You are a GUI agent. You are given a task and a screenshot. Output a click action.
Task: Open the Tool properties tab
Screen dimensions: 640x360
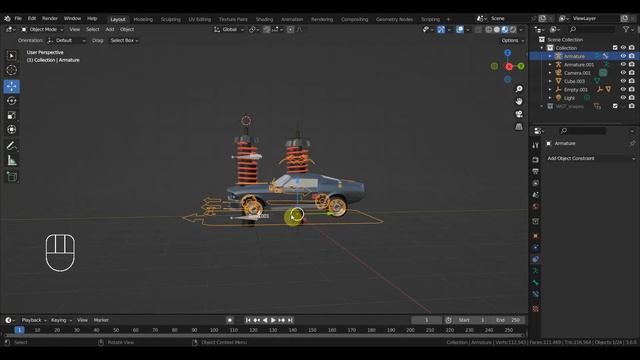[536, 145]
